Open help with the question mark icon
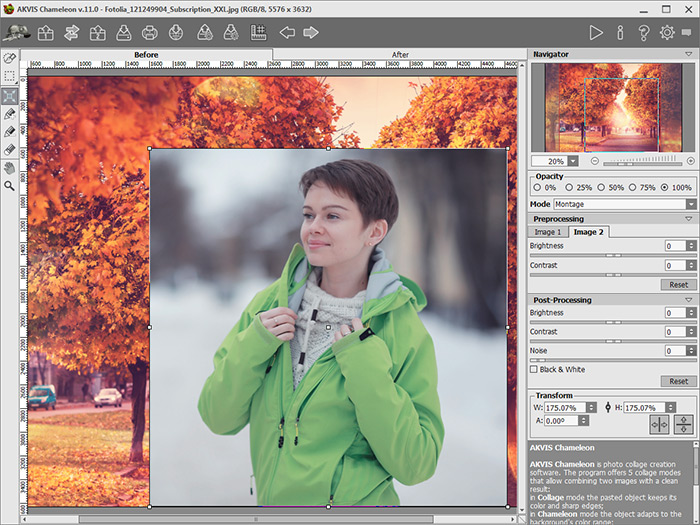 (x=644, y=33)
